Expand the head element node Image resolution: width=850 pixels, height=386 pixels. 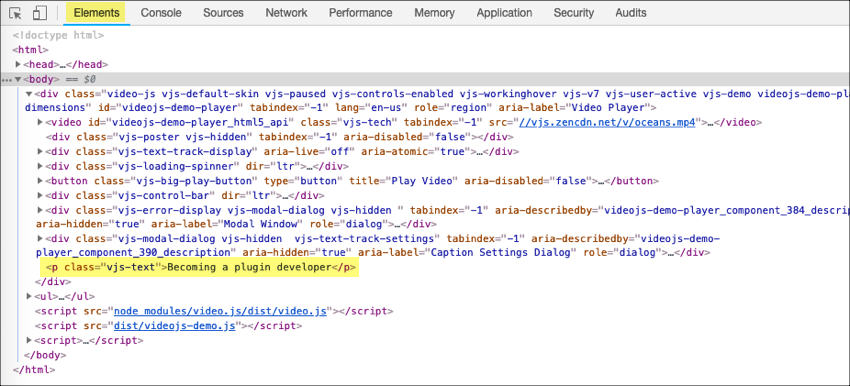(x=18, y=65)
